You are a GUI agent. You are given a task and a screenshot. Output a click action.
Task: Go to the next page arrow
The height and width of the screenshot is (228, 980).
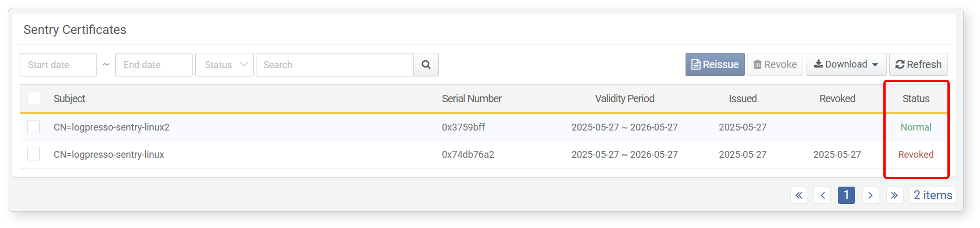870,195
